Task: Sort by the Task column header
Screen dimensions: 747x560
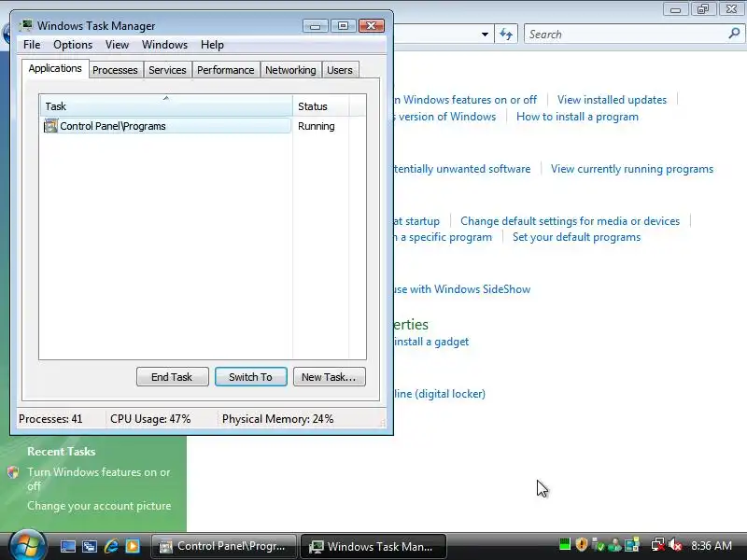Action: tap(166, 105)
